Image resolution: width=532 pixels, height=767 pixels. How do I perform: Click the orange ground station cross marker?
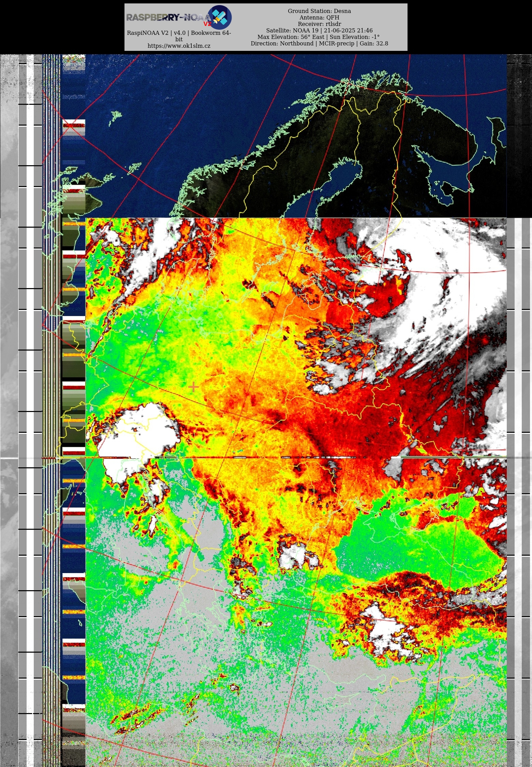coord(193,387)
